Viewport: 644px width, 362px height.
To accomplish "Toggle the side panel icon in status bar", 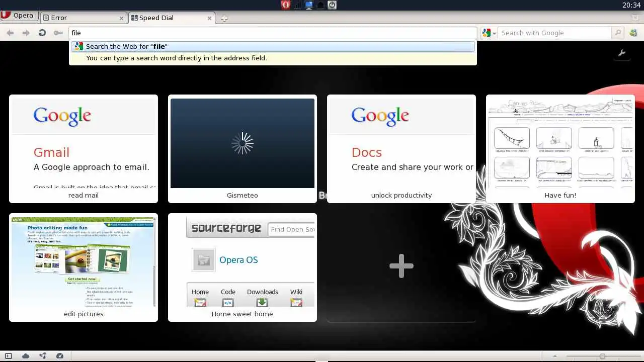I will pyautogui.click(x=9, y=356).
